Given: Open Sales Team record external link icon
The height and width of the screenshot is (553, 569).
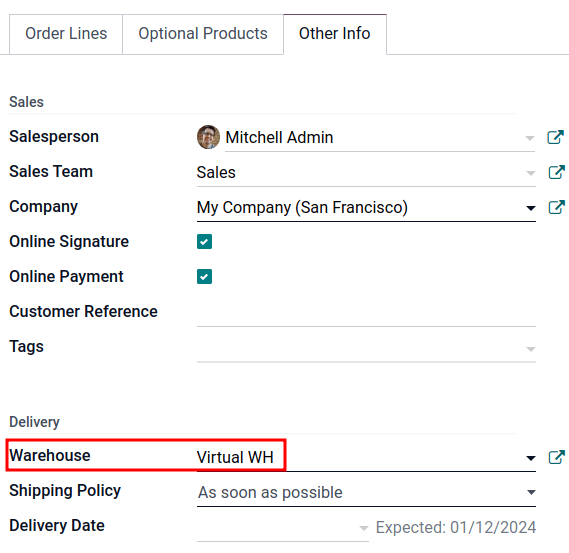Looking at the screenshot, I should tap(556, 172).
